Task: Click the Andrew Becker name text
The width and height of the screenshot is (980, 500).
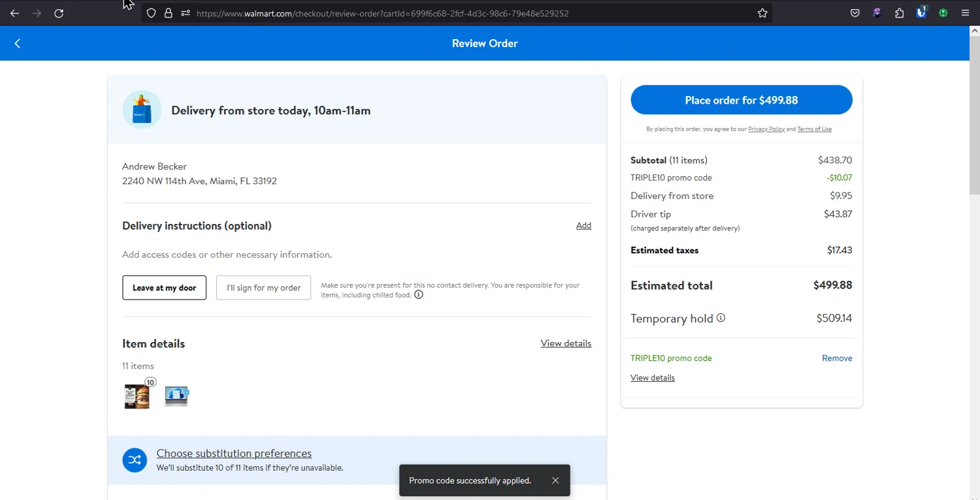Action: 154,166
